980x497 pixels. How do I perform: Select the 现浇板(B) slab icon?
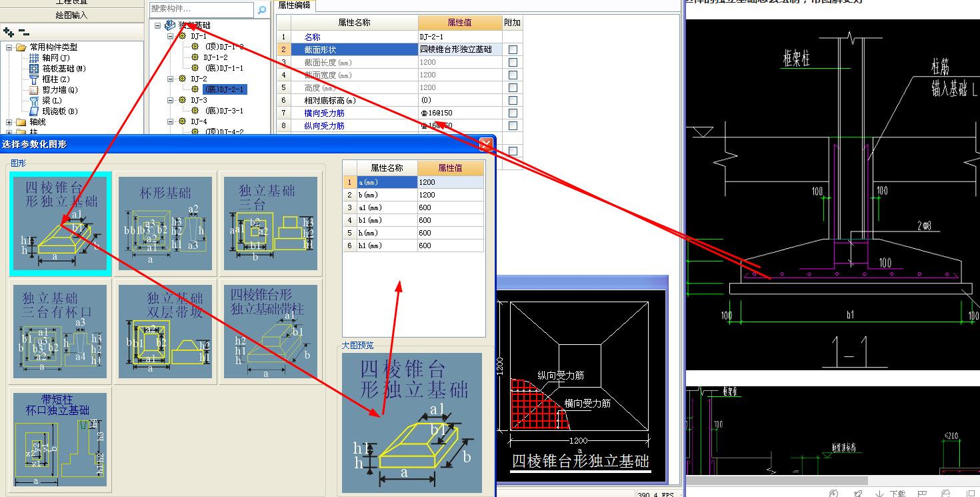(35, 111)
